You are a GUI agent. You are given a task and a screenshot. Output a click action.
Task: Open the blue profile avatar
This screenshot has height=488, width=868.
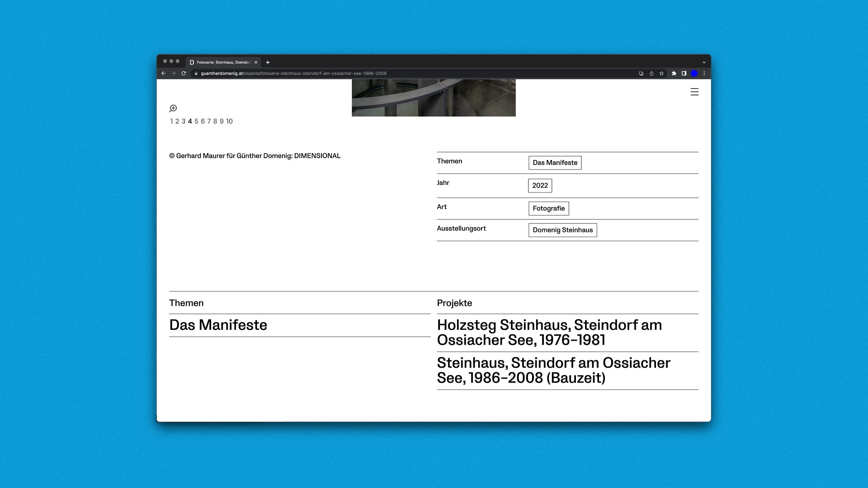(694, 74)
